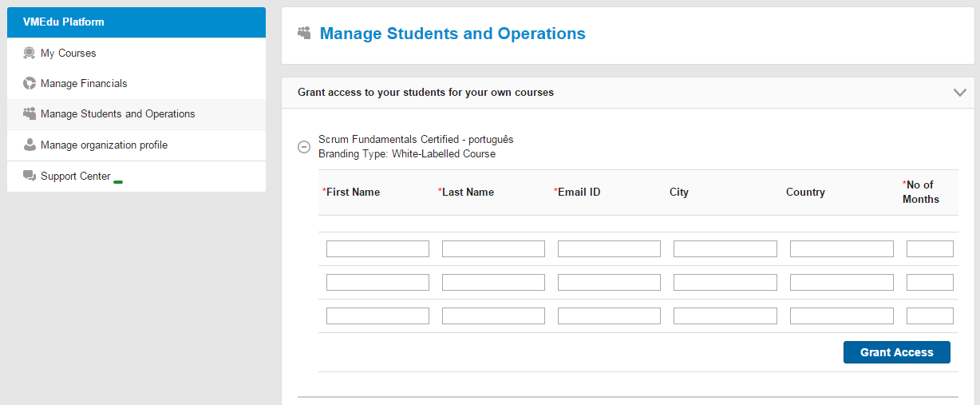
Task: Open Manage Financials in the sidebar
Action: [84, 84]
